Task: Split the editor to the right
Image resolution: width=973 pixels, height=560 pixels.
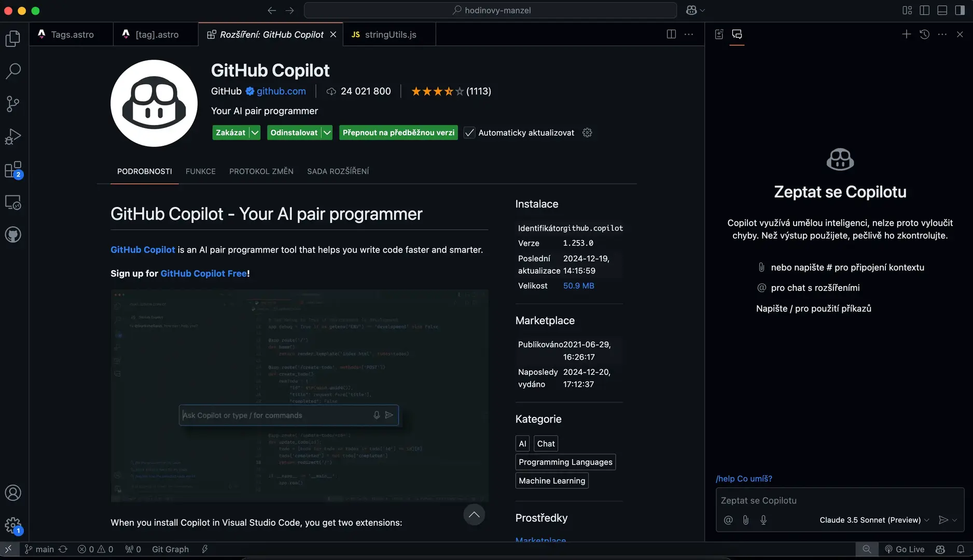Action: click(x=671, y=34)
